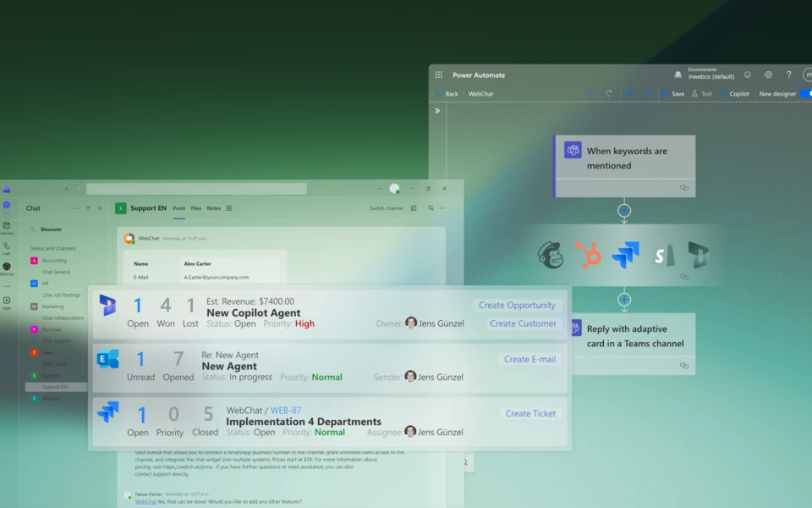Click the Shopify connector icon
812x508 pixels.
point(663,255)
